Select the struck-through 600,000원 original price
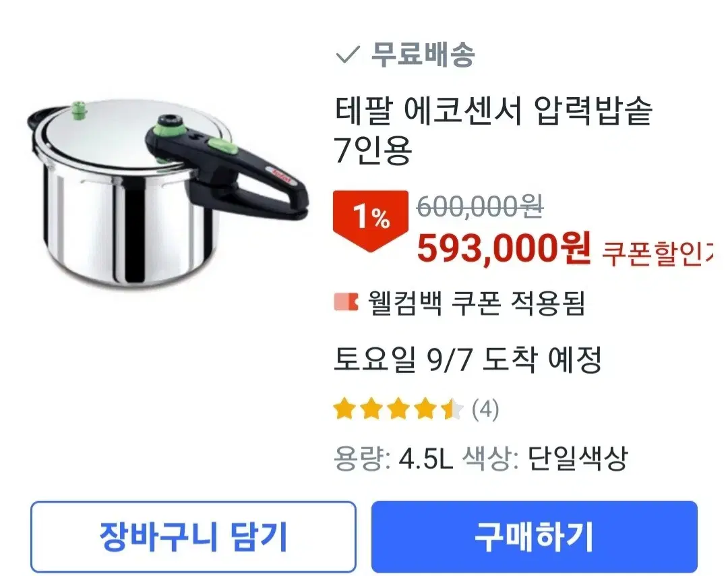The image size is (728, 576). coord(480,206)
